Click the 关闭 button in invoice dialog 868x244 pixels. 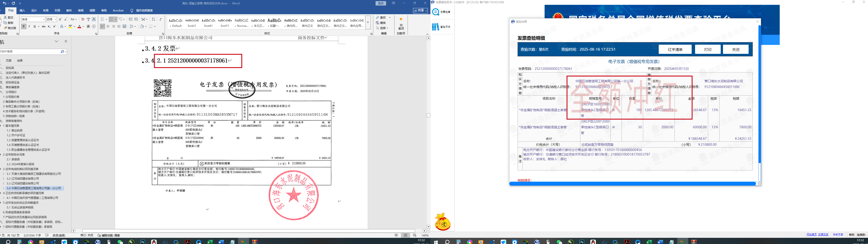pyautogui.click(x=736, y=49)
